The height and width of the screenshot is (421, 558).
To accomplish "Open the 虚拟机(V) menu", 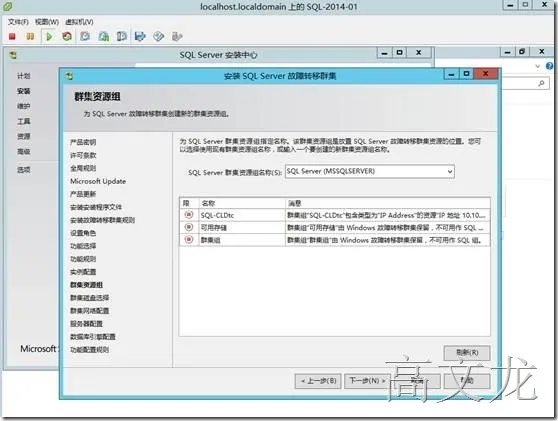I will [x=79, y=22].
